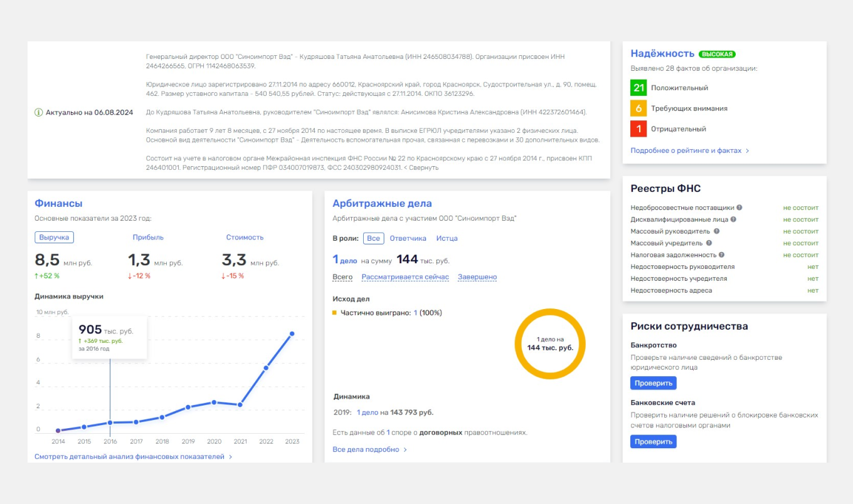
Task: Click help icon next to Дисквалифицированные лица
Action: tap(733, 219)
